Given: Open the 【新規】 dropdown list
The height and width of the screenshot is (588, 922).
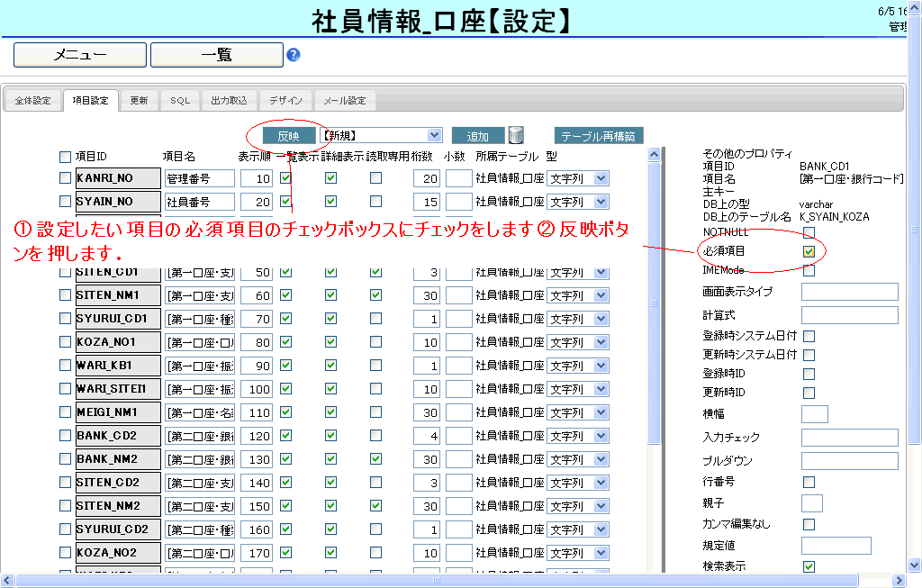Looking at the screenshot, I should click(435, 135).
